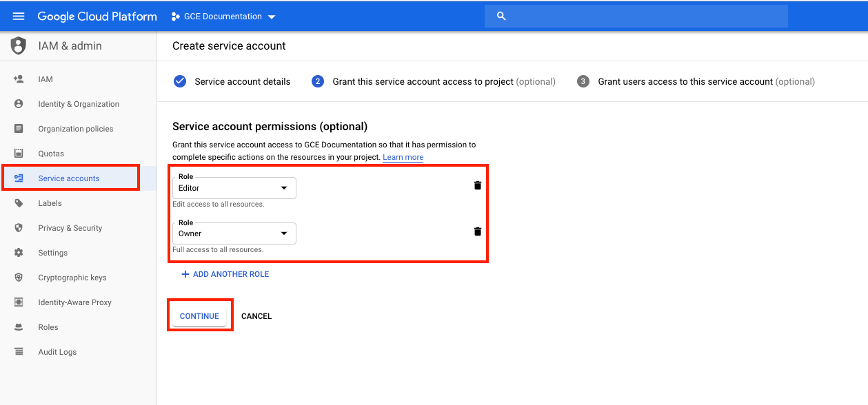Go to Quotas page
The height and width of the screenshot is (405, 868).
(x=51, y=154)
